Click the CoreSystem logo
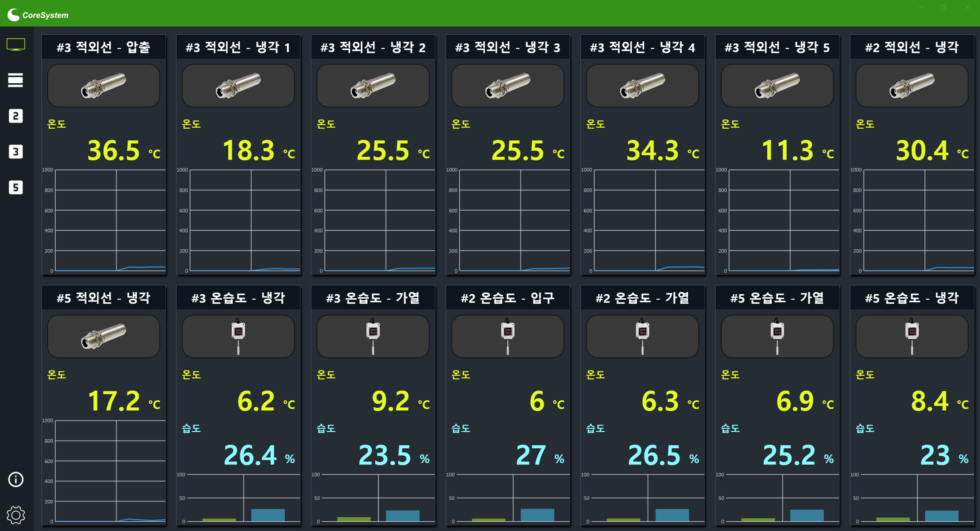980x531 pixels. (x=38, y=15)
